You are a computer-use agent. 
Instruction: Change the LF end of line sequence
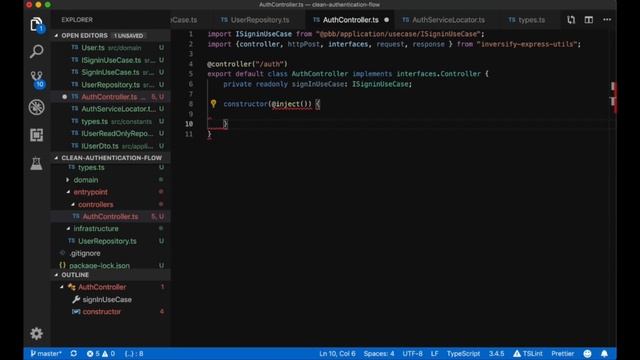(434, 353)
